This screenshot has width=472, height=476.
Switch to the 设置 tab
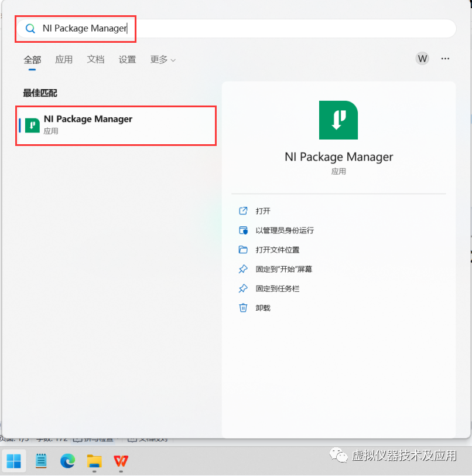point(127,60)
